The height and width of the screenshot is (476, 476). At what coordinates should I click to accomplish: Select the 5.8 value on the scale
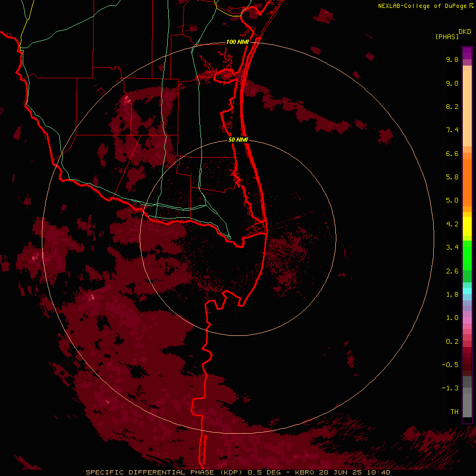click(x=452, y=177)
